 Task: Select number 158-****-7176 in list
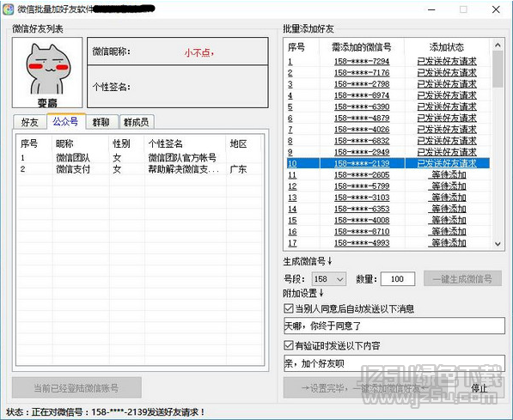(362, 73)
